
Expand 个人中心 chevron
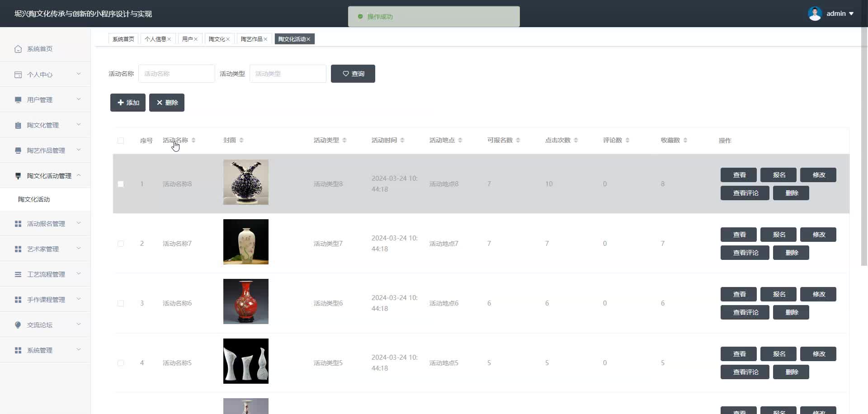pyautogui.click(x=79, y=74)
